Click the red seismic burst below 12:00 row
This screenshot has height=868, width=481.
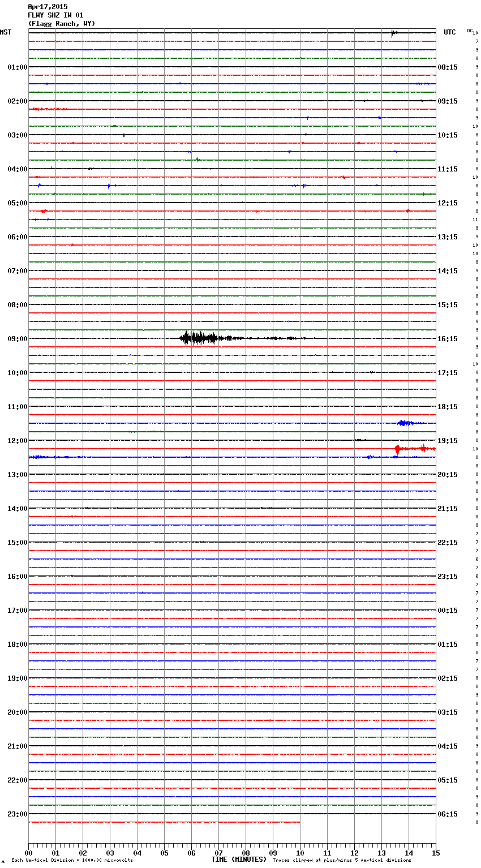click(415, 449)
